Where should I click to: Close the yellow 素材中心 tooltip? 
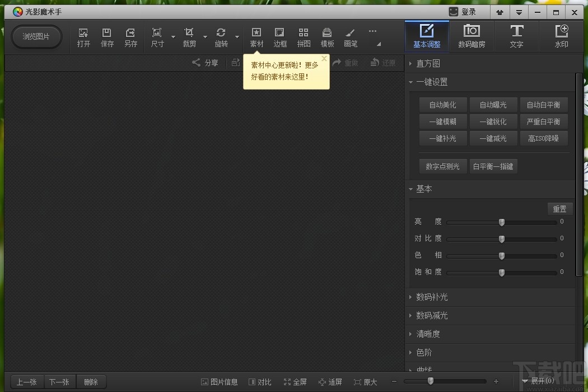[x=324, y=59]
